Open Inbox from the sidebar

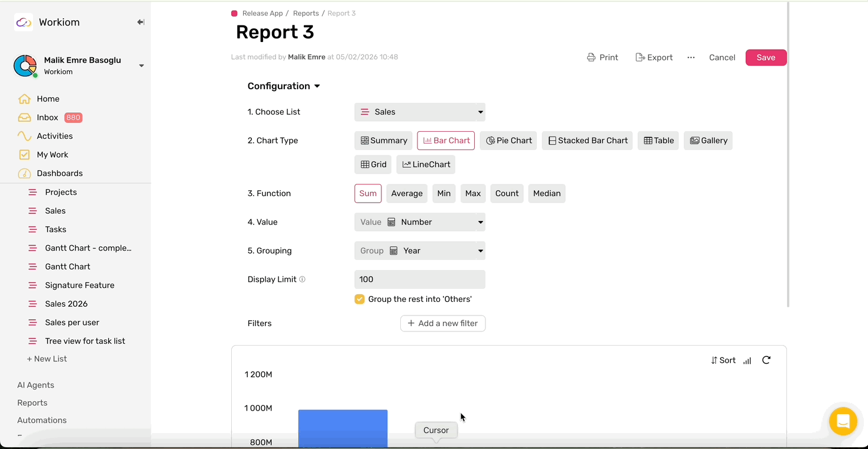pyautogui.click(x=47, y=118)
